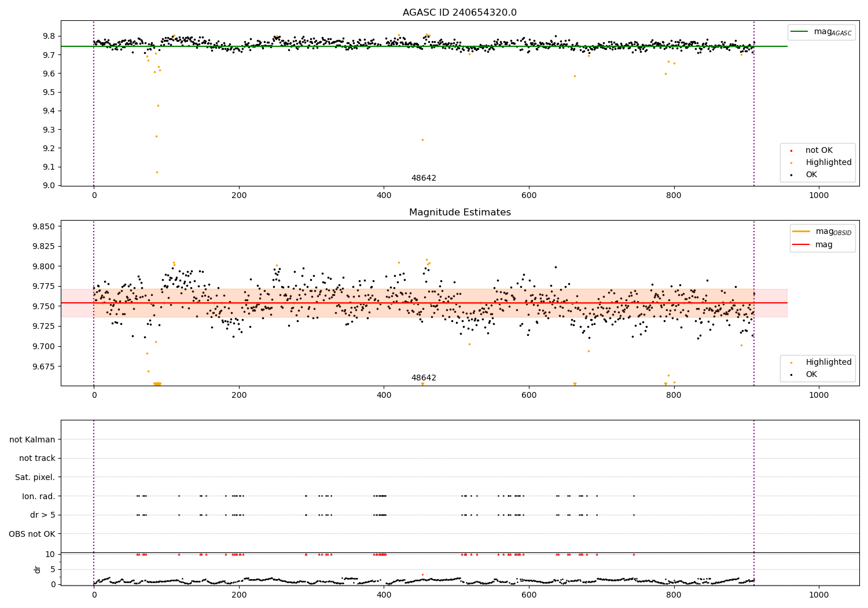Image resolution: width=868 pixels, height=608 pixels.
Task: Click the 200 x-axis tick of Magnitude Estimates plot
Action: click(x=239, y=395)
